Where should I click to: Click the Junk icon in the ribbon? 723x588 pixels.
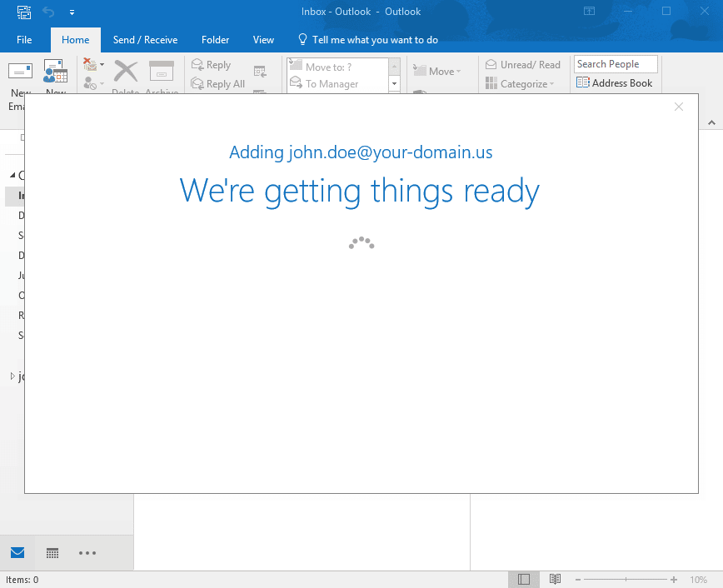tap(90, 83)
